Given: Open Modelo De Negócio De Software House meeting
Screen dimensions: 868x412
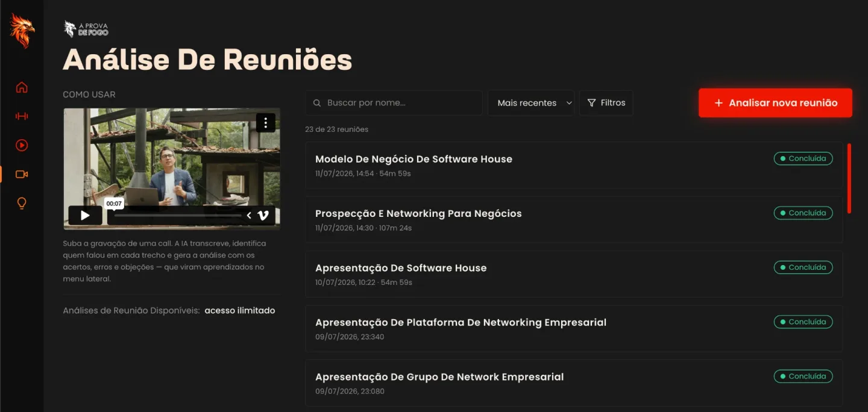Looking at the screenshot, I should (x=574, y=166).
